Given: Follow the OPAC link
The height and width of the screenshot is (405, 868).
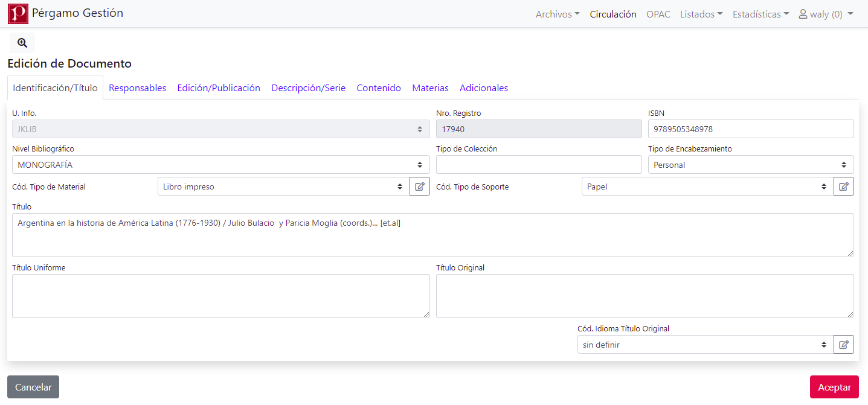Looking at the screenshot, I should pyautogui.click(x=658, y=14).
